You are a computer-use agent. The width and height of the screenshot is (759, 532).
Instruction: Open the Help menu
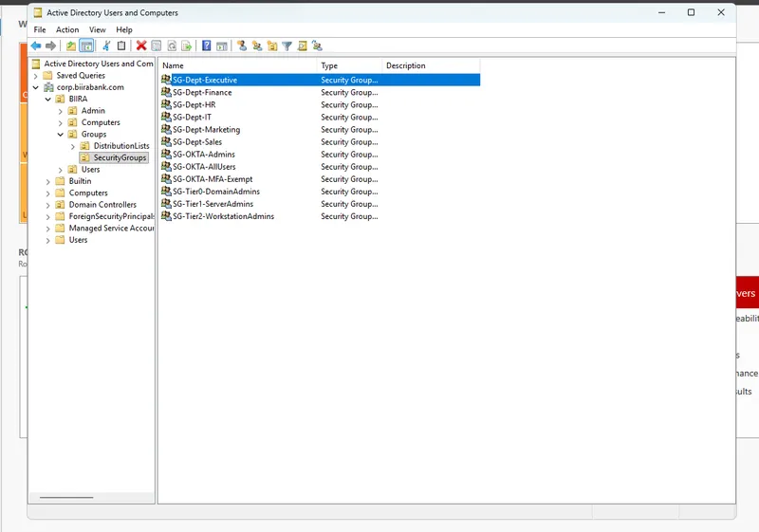tap(124, 29)
